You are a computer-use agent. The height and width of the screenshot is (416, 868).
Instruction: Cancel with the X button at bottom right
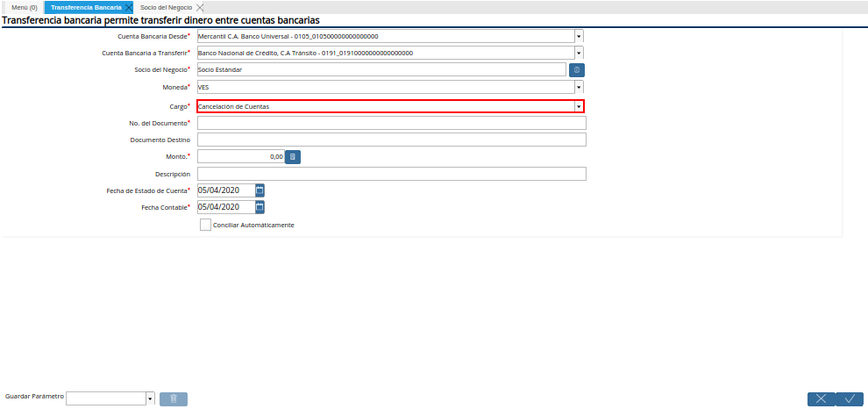pos(822,398)
